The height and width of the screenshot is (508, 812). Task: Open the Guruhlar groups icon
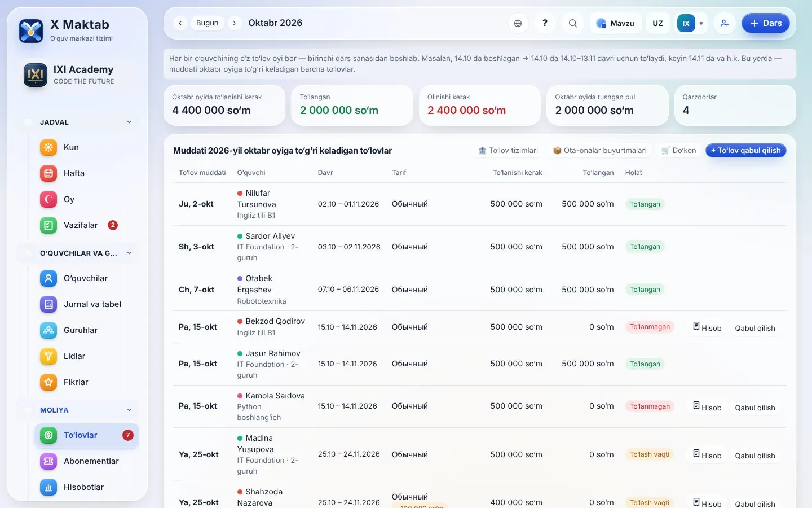(x=48, y=330)
